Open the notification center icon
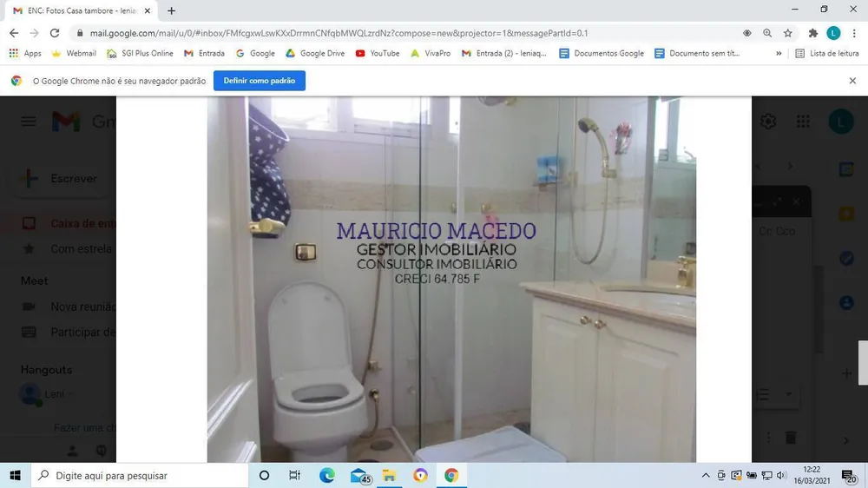This screenshot has width=868, height=488. [849, 476]
